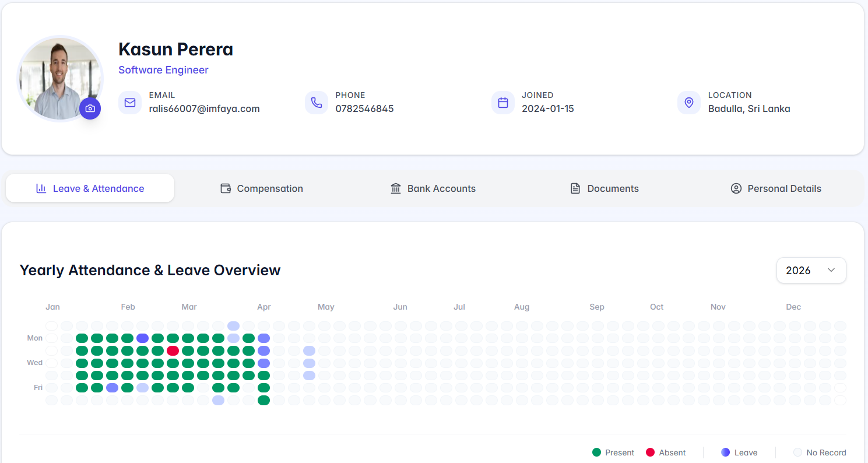Click the Aug month label
Screen dimensions: 868x463
522,307
